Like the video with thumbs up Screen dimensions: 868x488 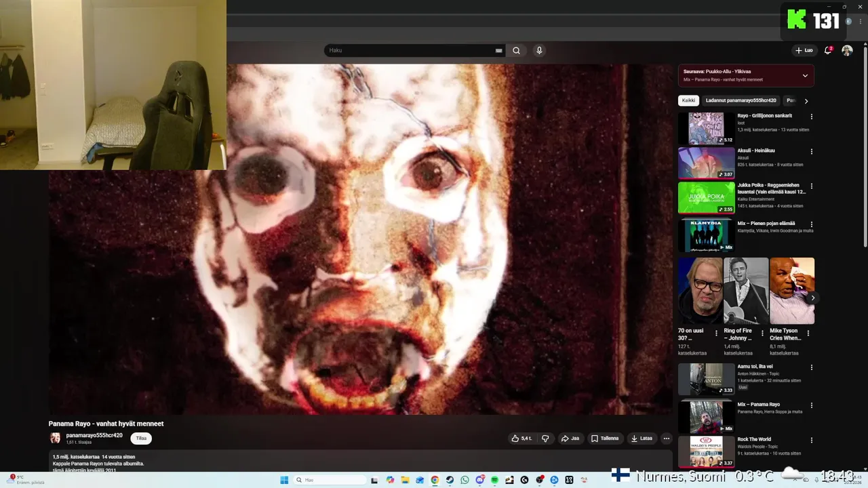(521, 439)
